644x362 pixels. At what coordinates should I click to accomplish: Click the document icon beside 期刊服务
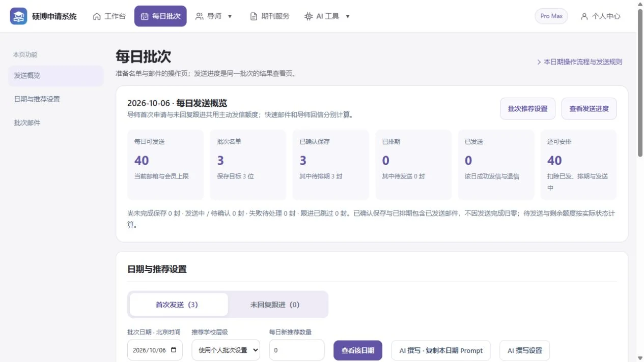coord(254,16)
